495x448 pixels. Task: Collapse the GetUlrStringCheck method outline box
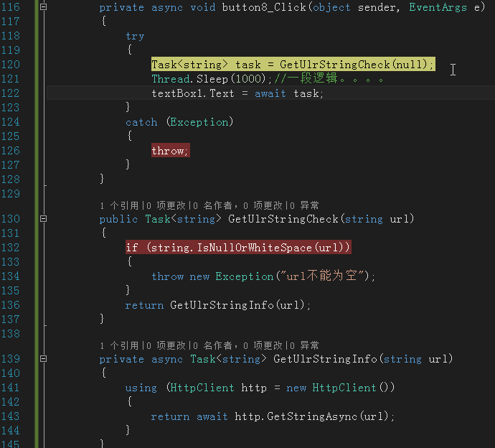44,219
